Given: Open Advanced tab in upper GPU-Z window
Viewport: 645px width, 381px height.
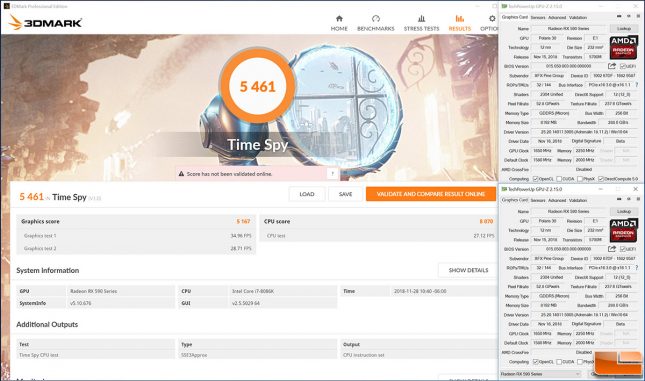Looking at the screenshot, I should pos(557,18).
